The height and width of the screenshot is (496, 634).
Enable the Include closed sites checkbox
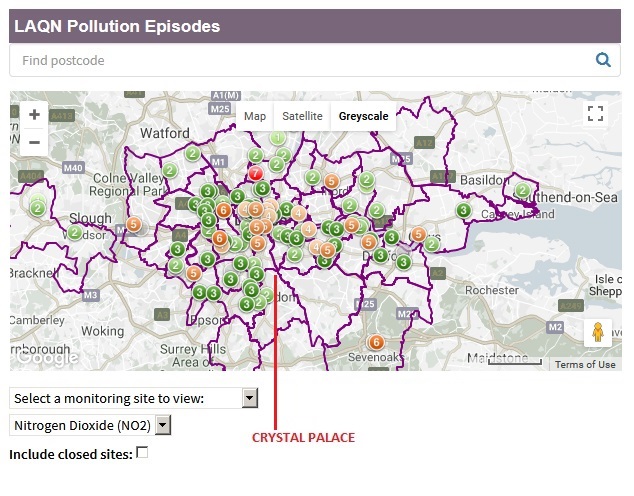click(142, 453)
